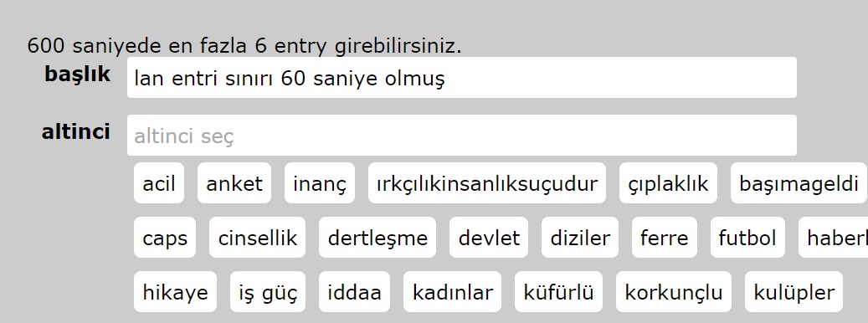The height and width of the screenshot is (323, 868).
Task: Select the ırkçılıkinsanlıksuçudur tag
Action: tap(487, 183)
